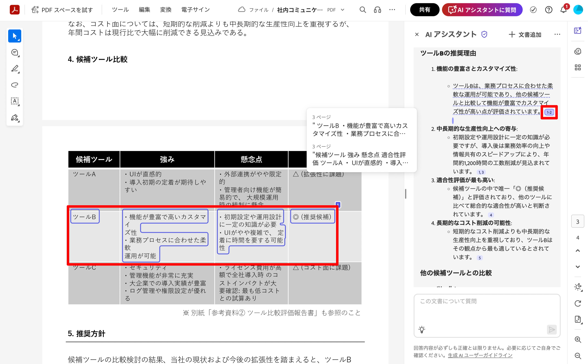This screenshot has width=588, height=364.
Task: Select the highlighter pen tool
Action: 15,69
